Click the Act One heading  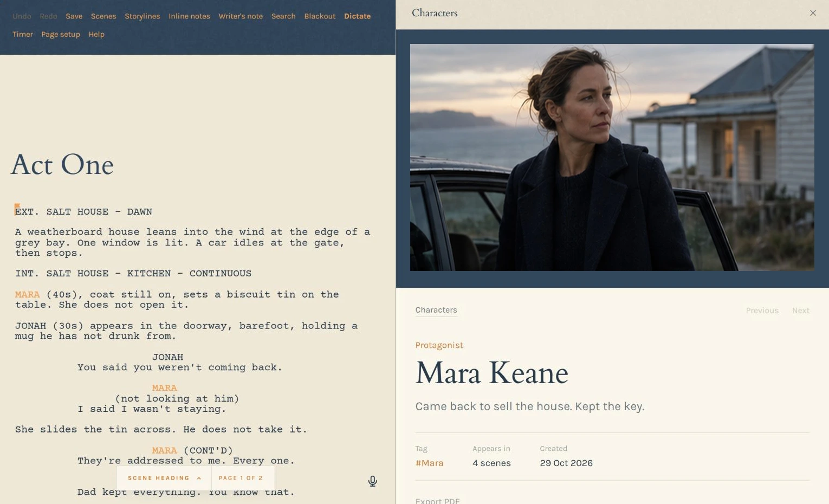tap(62, 165)
